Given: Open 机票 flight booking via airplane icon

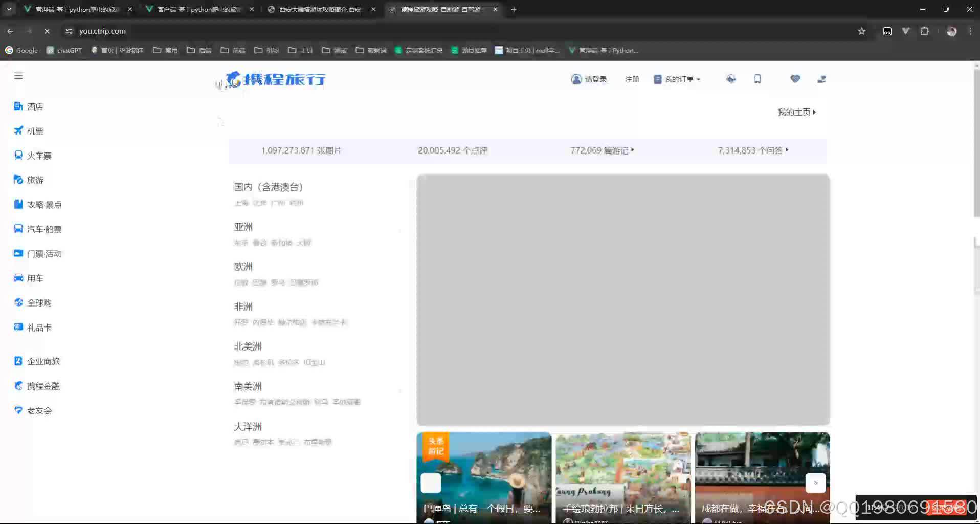Looking at the screenshot, I should click(x=18, y=130).
